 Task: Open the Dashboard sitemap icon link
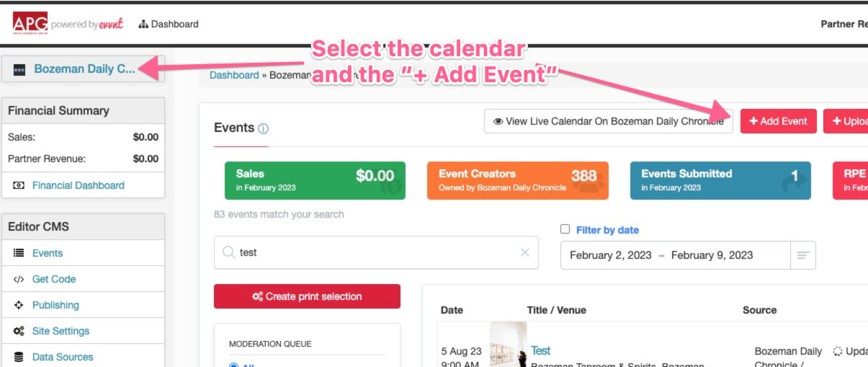tap(143, 25)
